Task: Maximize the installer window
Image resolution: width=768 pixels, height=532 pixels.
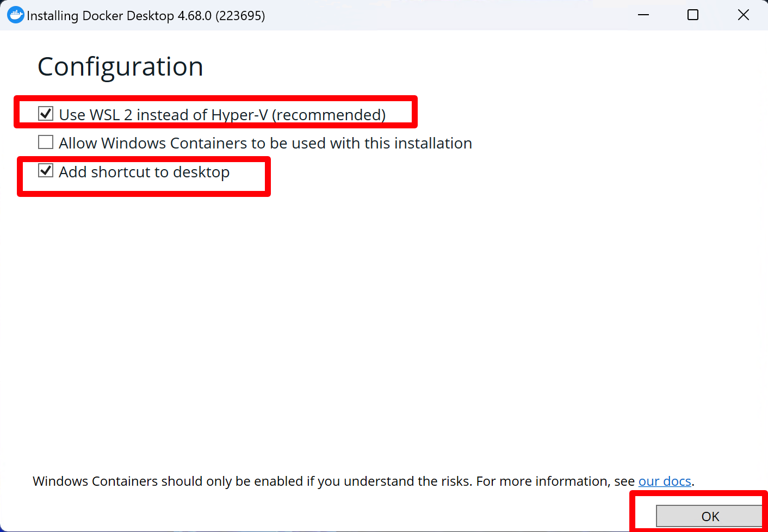Action: click(x=693, y=15)
